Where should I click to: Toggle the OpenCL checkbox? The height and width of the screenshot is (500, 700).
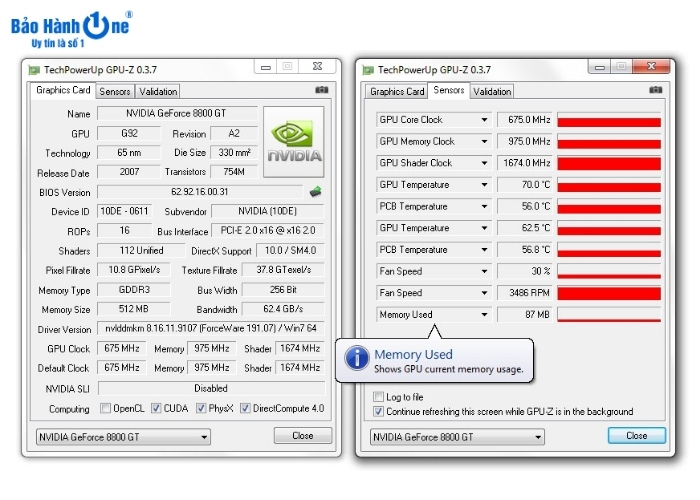[105, 408]
